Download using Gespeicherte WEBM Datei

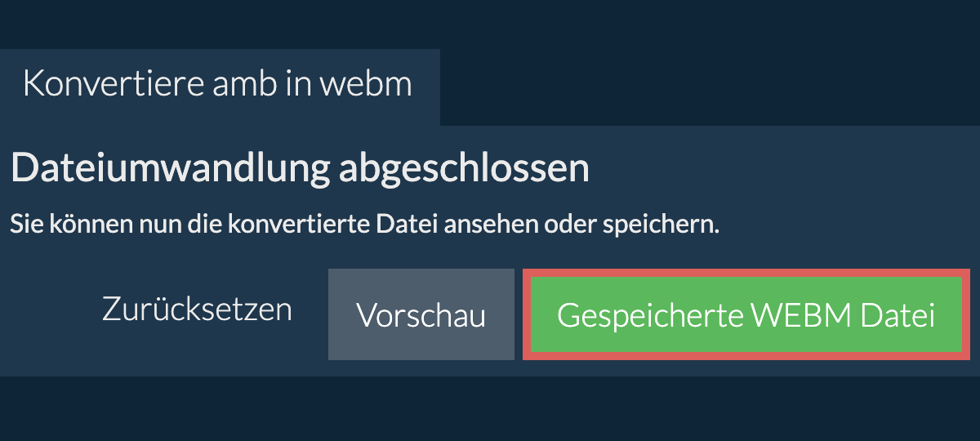tap(746, 315)
